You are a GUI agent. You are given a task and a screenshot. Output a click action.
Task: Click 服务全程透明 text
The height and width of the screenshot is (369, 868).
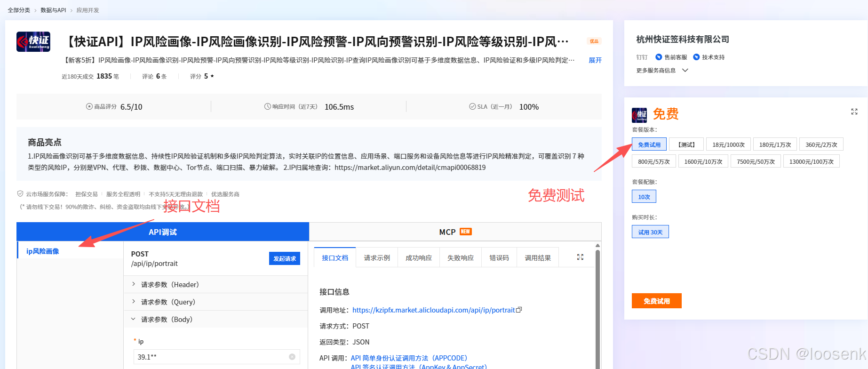(x=123, y=194)
